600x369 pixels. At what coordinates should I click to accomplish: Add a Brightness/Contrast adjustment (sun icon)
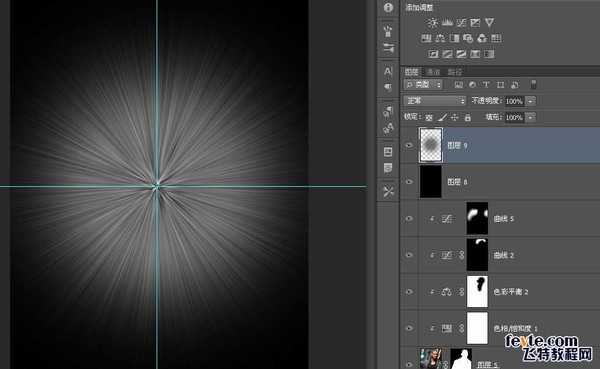[x=433, y=23]
